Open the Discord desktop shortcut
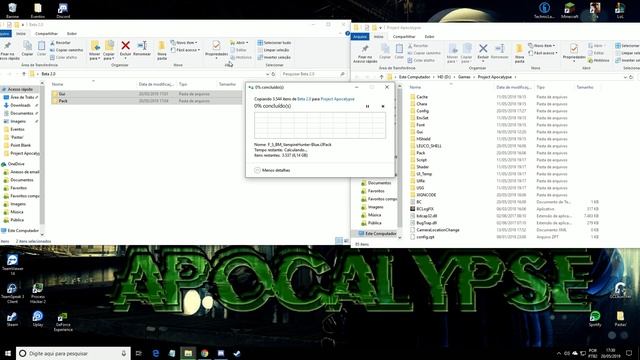 63,10
